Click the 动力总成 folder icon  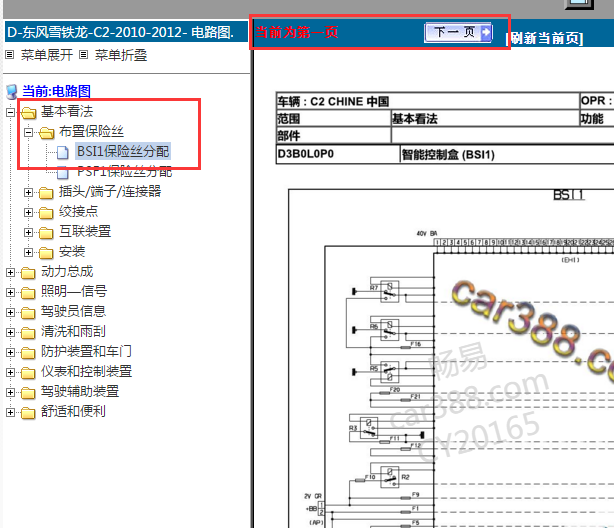click(x=28, y=272)
